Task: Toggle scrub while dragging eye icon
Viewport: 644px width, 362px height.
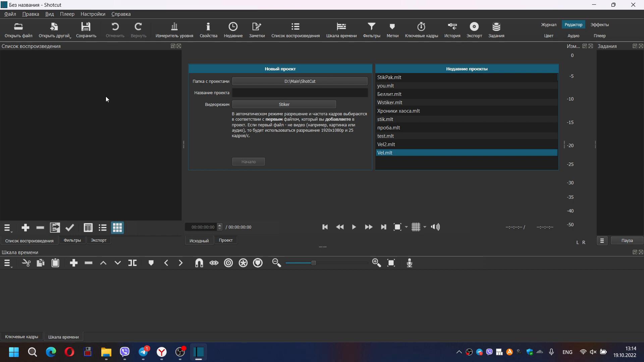Action: 214,263
